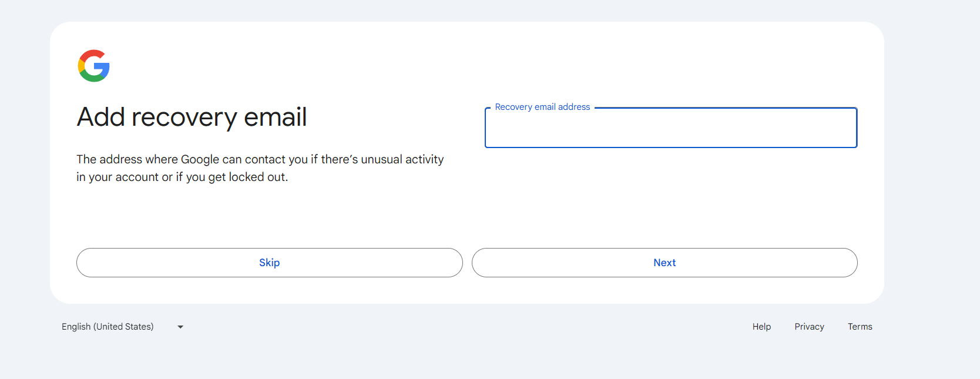Open the Help link in footer
Screen dimensions: 980x379
(761, 327)
